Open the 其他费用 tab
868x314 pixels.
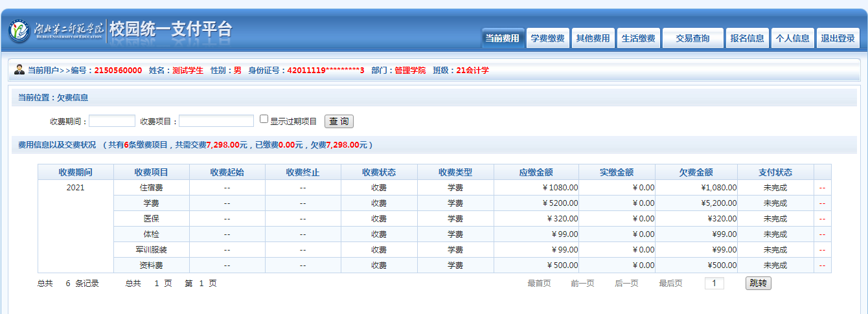(593, 38)
